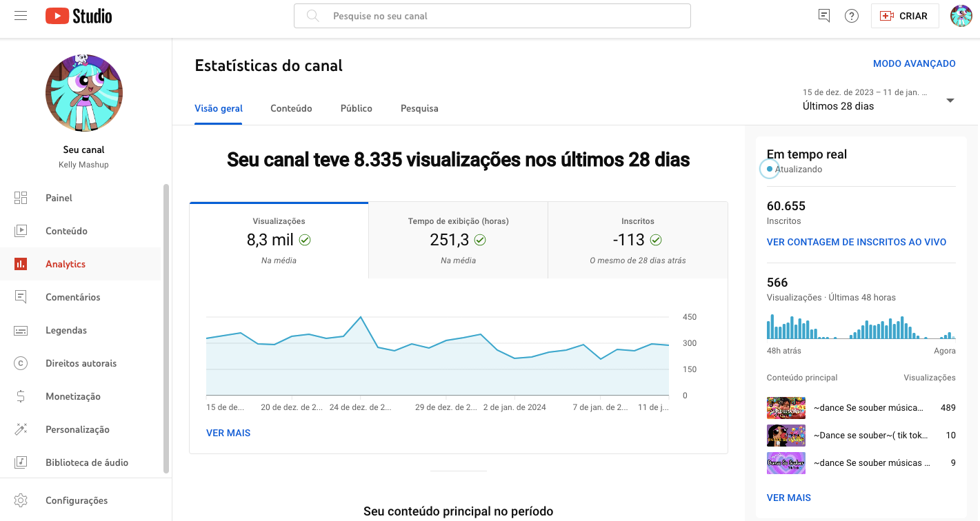The image size is (980, 521).
Task: Open Monetização in the sidebar
Action: [x=81, y=396]
